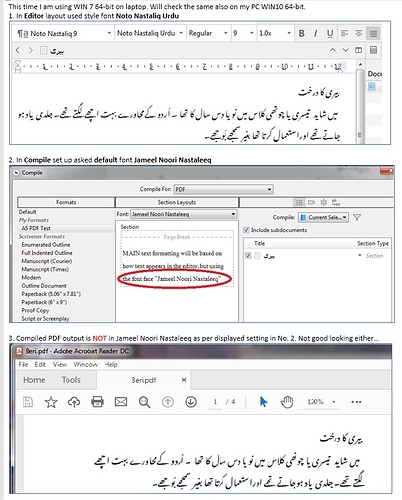Expand the Jameel Noori Nastaleeq font dropdown
402x500 pixels.
pos(183,214)
